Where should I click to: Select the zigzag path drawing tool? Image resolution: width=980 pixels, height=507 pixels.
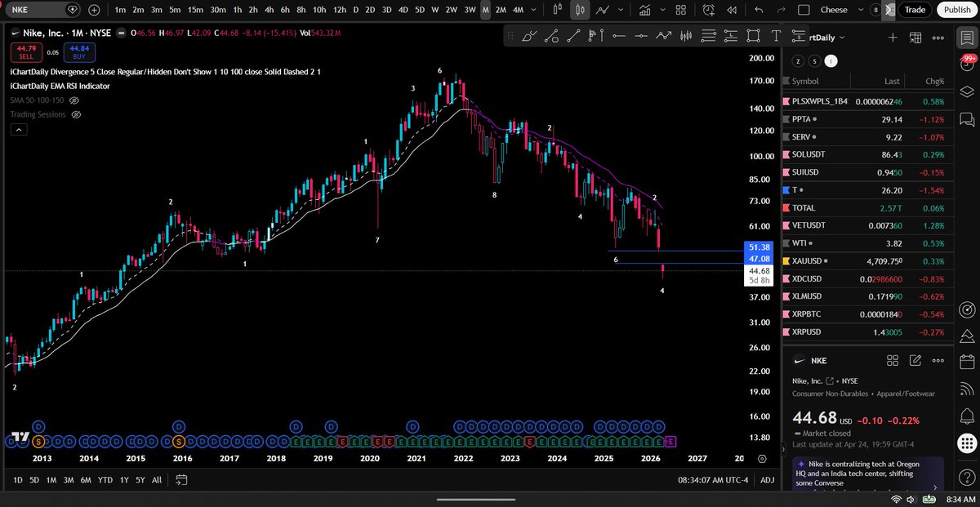tap(664, 36)
